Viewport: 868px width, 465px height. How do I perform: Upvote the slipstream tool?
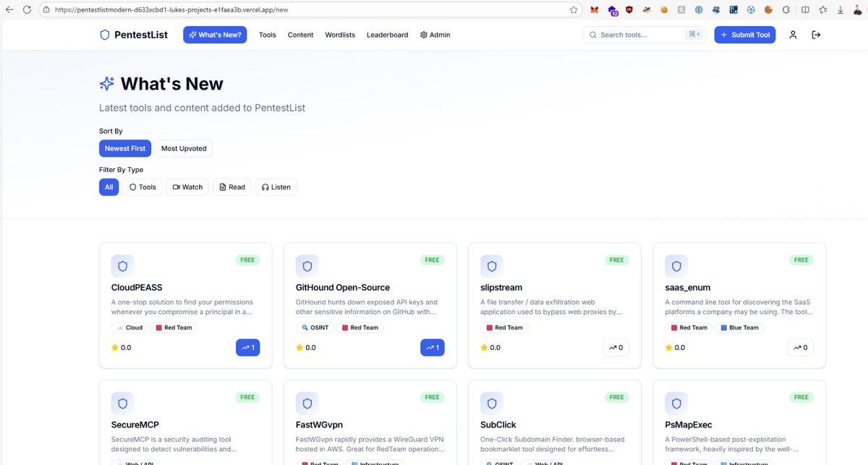[615, 348]
